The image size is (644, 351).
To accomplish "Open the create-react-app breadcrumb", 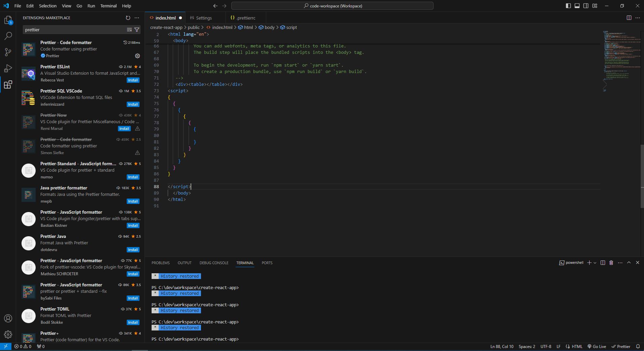I will (x=166, y=27).
